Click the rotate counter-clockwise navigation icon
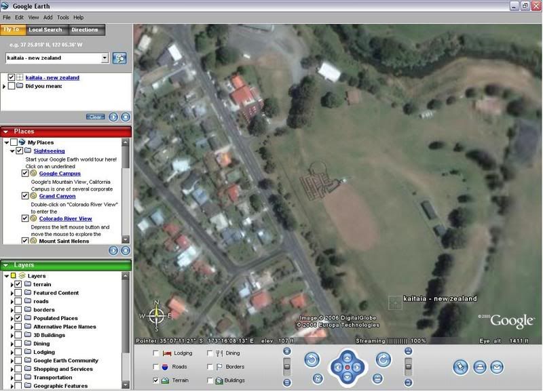The height and width of the screenshot is (392, 543). coord(312,360)
